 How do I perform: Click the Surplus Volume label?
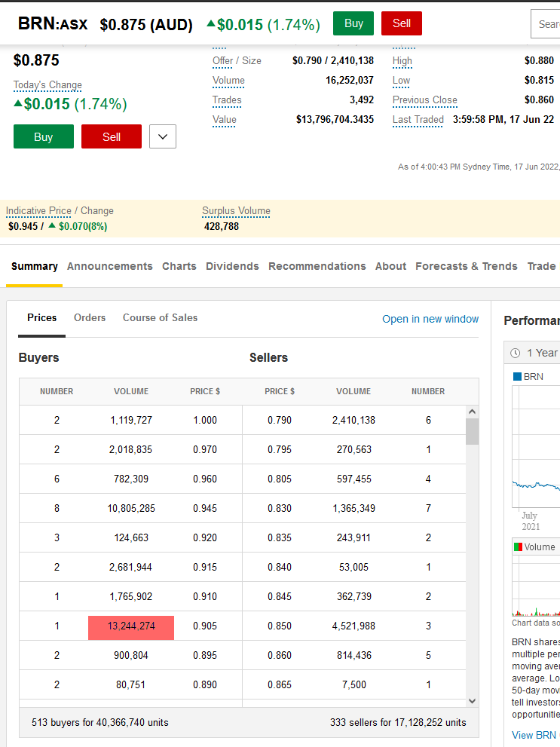pyautogui.click(x=236, y=211)
